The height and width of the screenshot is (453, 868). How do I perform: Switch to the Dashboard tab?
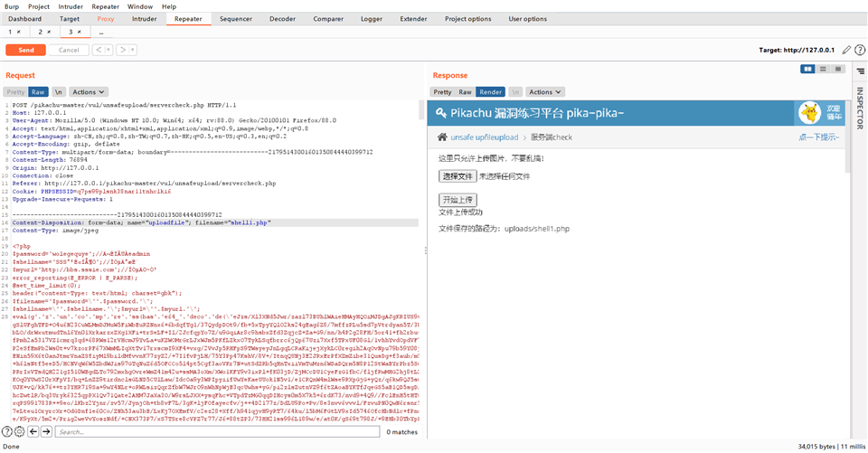(25, 19)
